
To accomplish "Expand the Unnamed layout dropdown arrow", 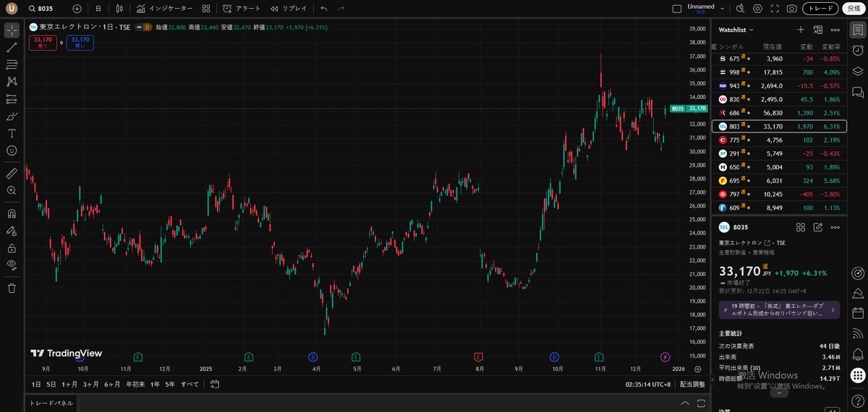I will tap(721, 9).
